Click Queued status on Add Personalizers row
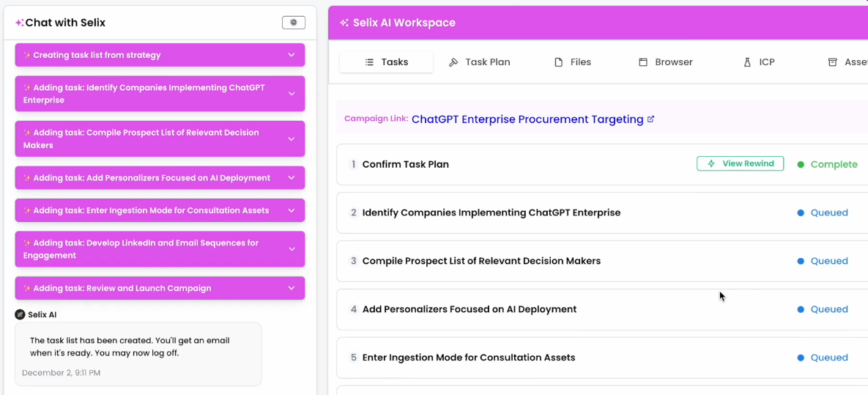 coord(829,309)
